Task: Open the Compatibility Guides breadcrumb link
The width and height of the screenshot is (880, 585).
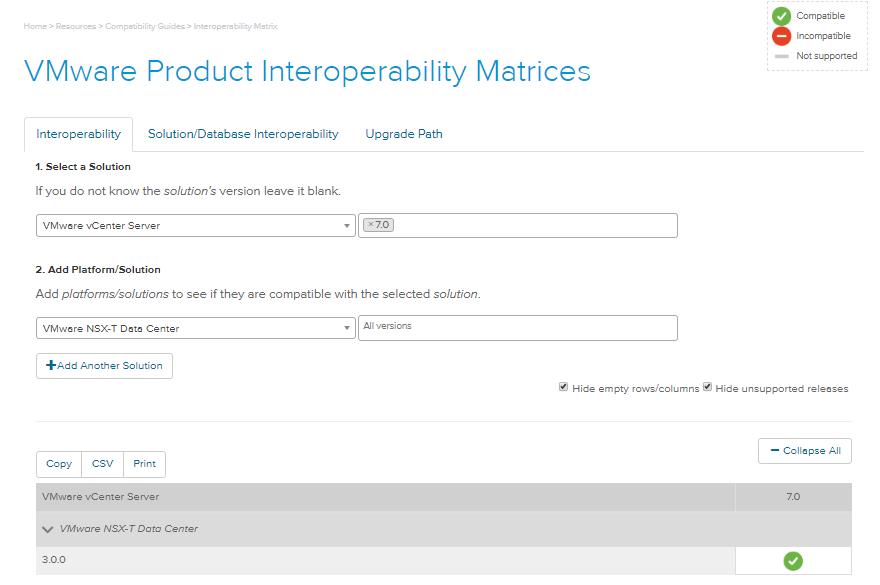Action: pos(145,26)
